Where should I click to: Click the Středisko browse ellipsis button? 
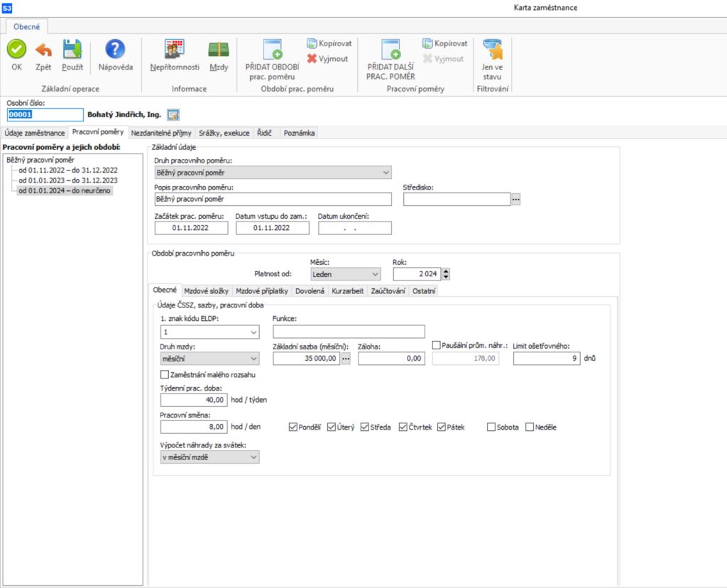(x=516, y=200)
